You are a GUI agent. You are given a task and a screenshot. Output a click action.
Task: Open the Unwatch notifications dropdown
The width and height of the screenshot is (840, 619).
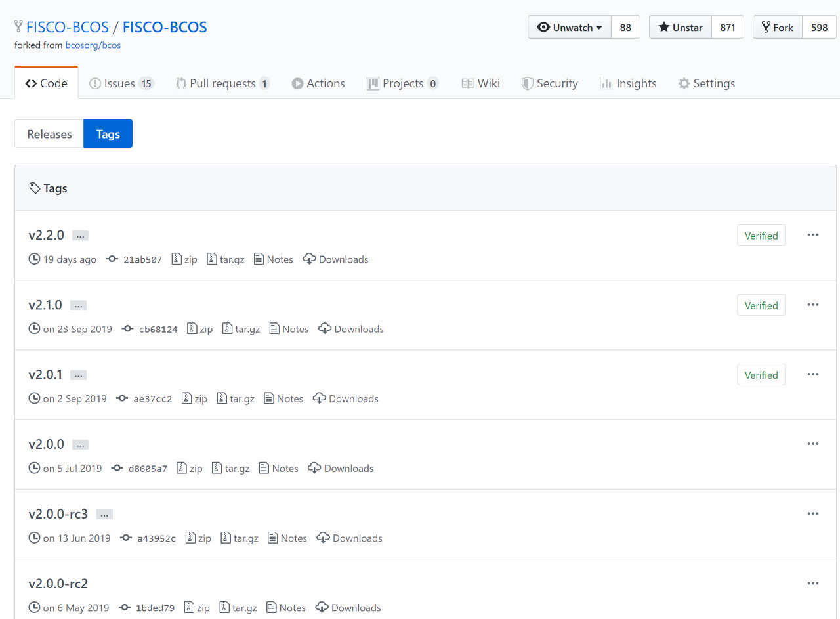pos(570,27)
